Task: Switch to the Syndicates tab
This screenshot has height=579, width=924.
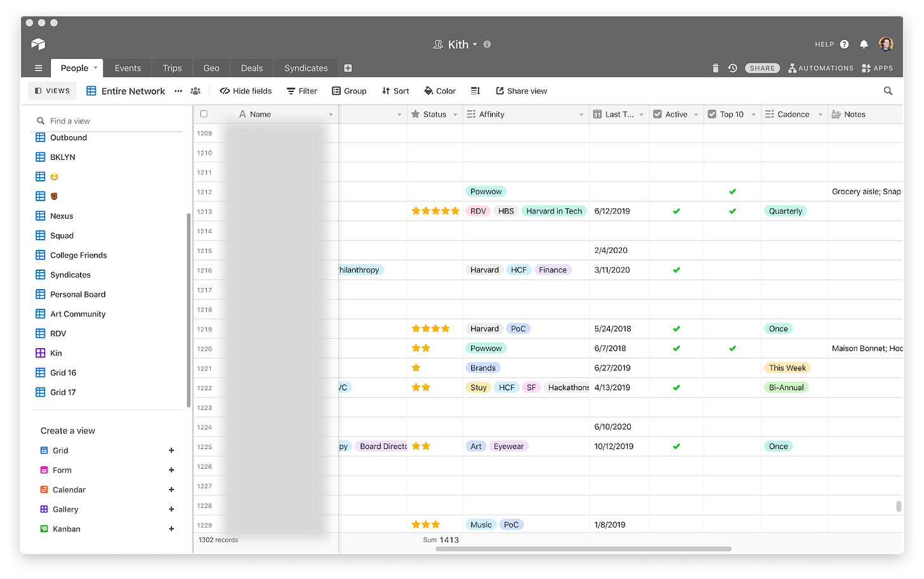Action: tap(306, 68)
